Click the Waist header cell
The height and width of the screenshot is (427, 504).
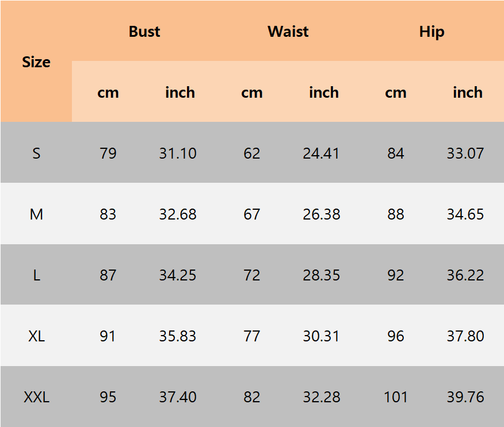[288, 32]
